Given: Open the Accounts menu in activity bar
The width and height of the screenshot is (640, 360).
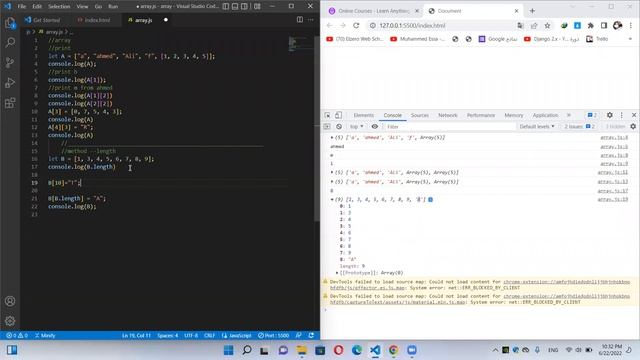Looking at the screenshot, I should (10, 301).
